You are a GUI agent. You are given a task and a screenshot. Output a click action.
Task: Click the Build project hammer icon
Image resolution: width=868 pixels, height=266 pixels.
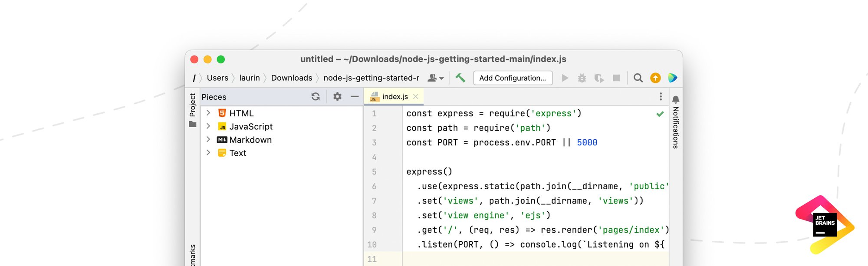460,78
